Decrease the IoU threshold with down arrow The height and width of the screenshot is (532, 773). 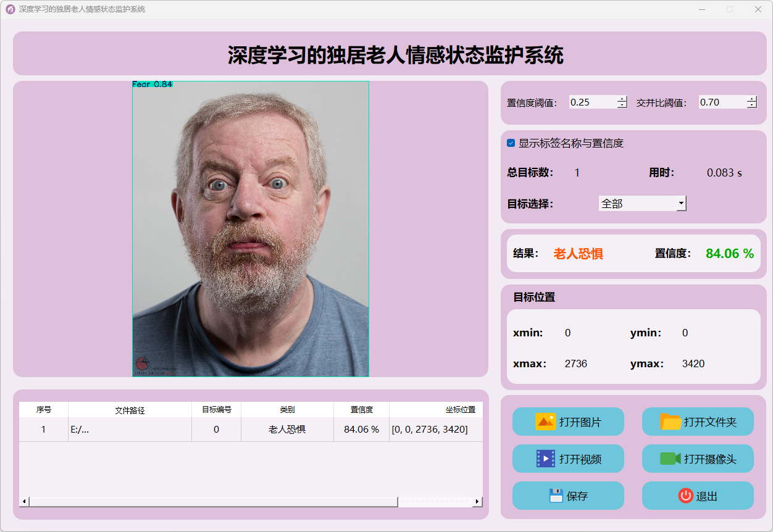(751, 106)
